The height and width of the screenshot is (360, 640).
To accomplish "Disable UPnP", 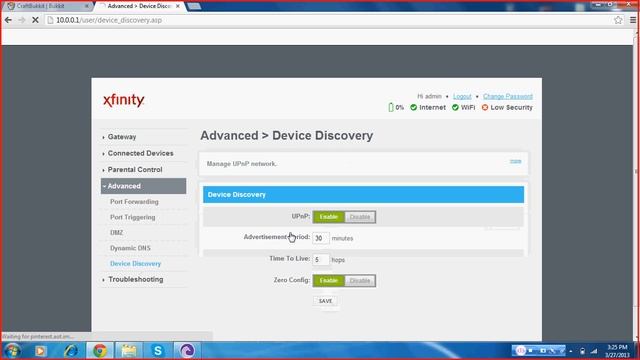I will point(360,217).
